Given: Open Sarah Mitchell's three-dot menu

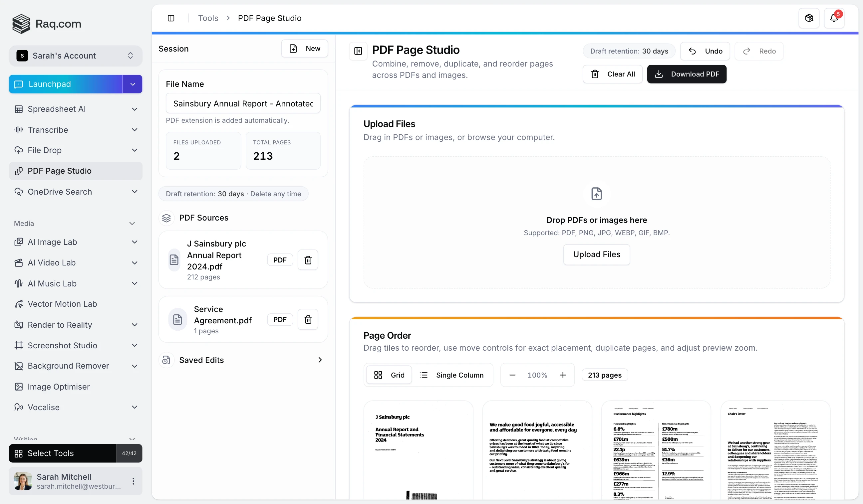Looking at the screenshot, I should [x=133, y=481].
